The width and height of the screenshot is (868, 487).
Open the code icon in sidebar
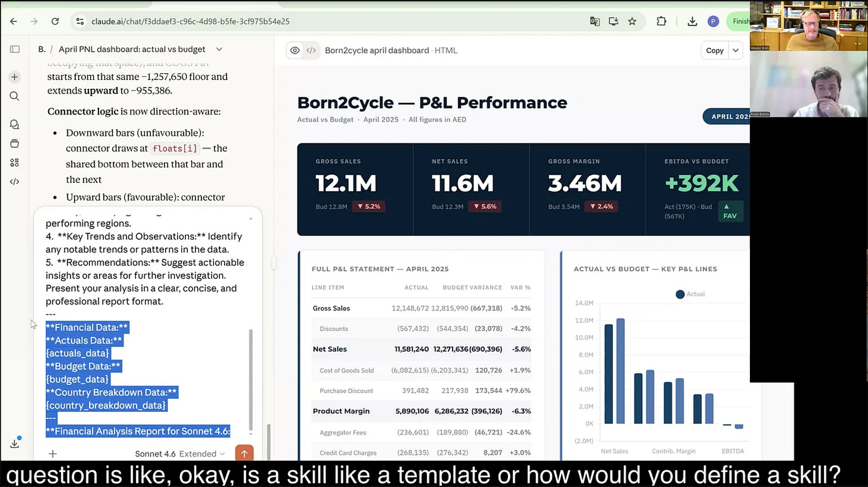(x=14, y=182)
